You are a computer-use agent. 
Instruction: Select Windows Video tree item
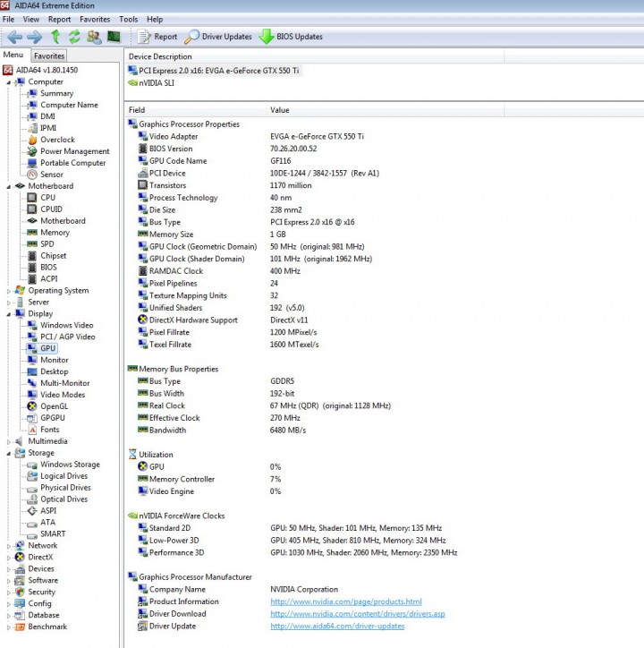66,325
